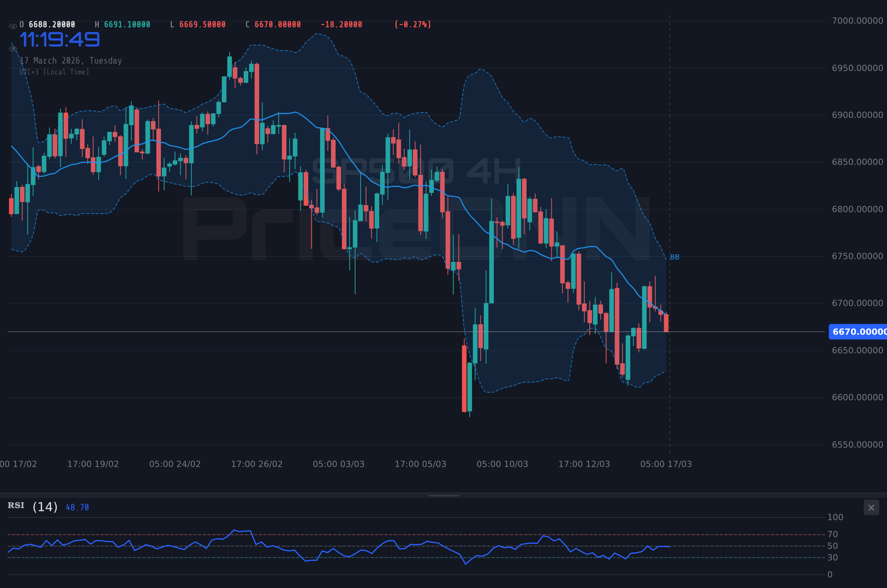Select the open price O 6688.20000 in legend
The width and height of the screenshot is (887, 588).
coord(46,24)
